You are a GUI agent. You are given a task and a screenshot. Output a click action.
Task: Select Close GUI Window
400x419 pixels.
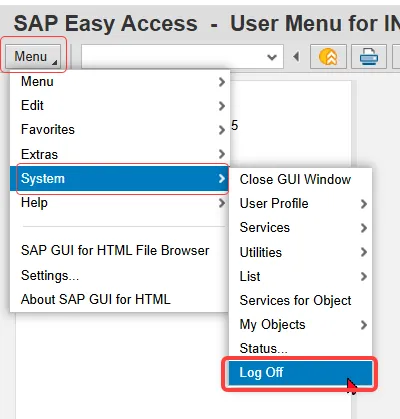point(300,180)
